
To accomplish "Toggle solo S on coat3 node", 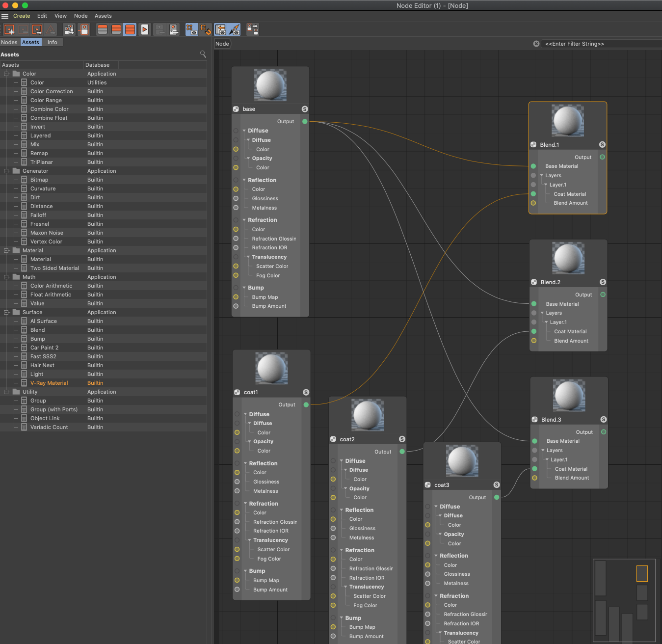I will point(497,485).
